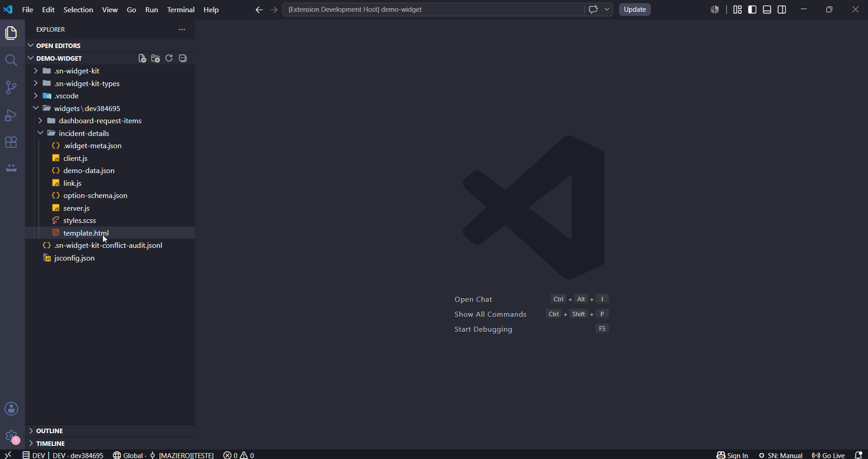The height and width of the screenshot is (459, 868).
Task: Open Explorer views and more actions ellipsis
Action: pyautogui.click(x=182, y=29)
